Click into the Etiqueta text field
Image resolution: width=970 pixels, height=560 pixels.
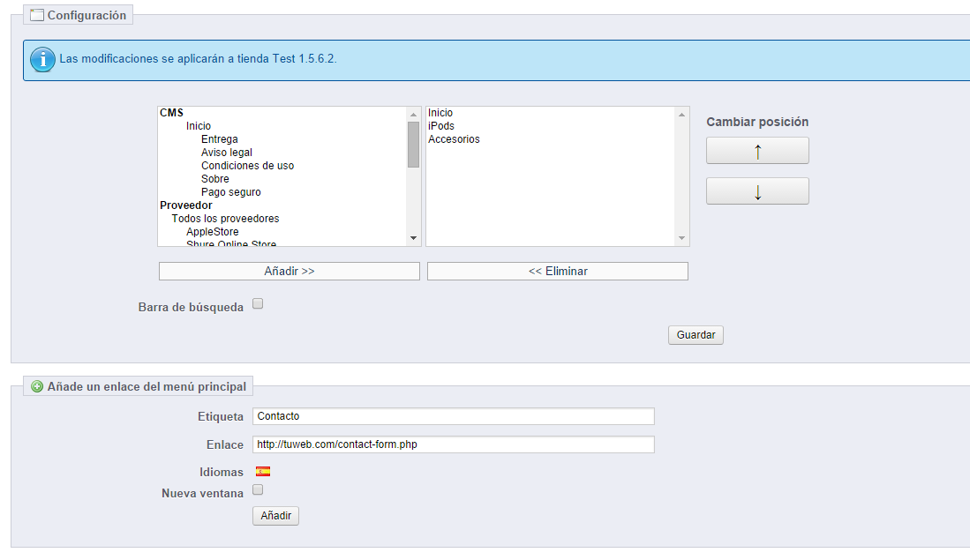pos(453,416)
